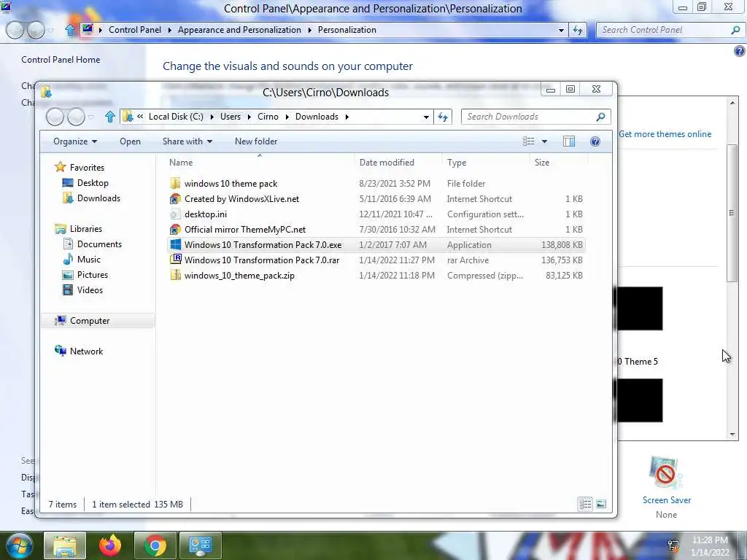Viewport: 747px width, 560px height.
Task: Change your view icon in Explorer toolbar
Action: 528,141
